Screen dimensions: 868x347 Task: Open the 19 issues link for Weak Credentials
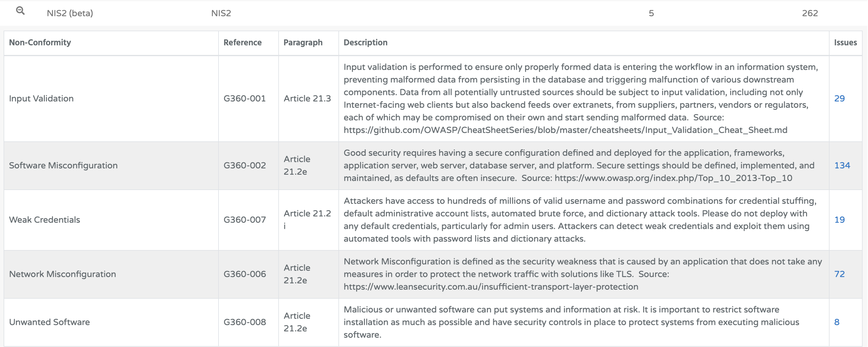[x=839, y=220]
